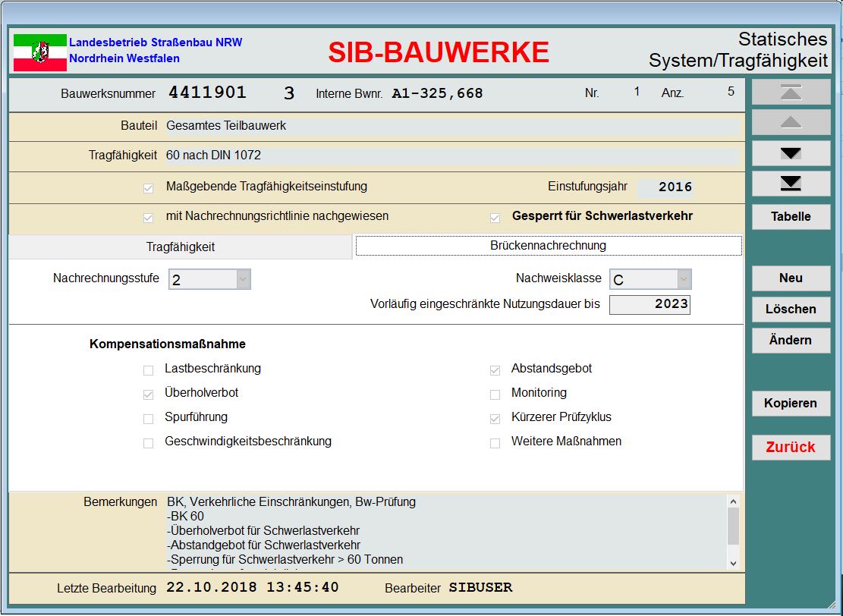Click the Löschen button
The image size is (843, 616).
791,309
